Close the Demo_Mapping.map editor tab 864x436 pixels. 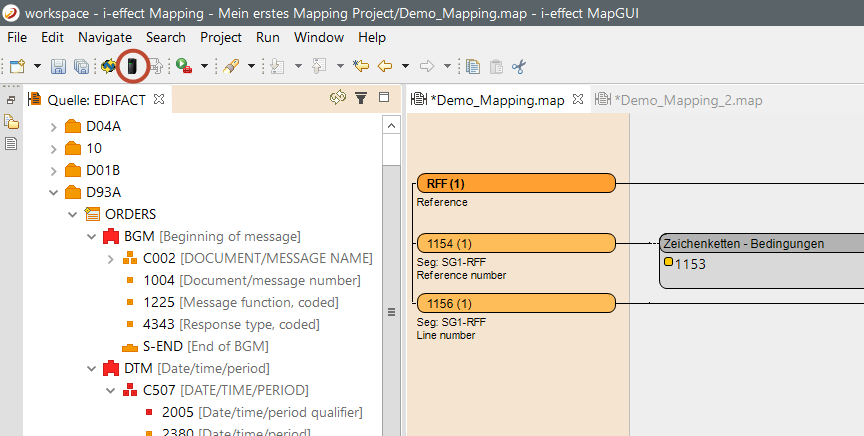pyautogui.click(x=577, y=100)
